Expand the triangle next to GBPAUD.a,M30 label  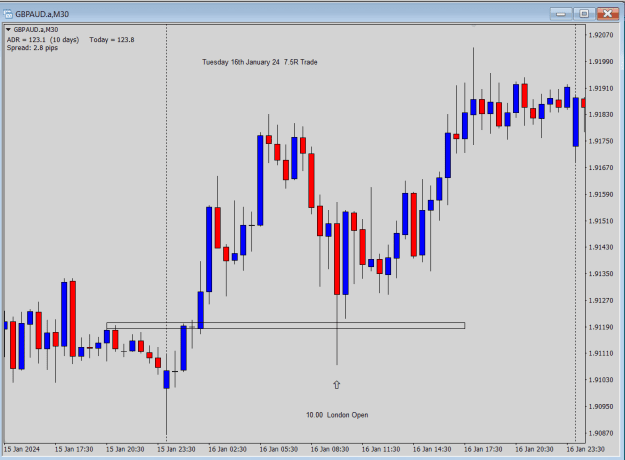8,29
